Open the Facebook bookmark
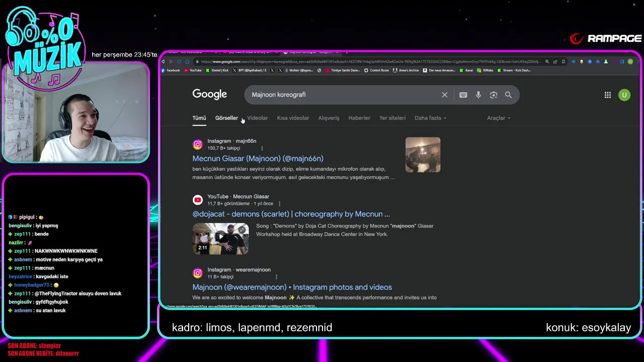Image resolution: width=644 pixels, height=362 pixels. point(170,70)
